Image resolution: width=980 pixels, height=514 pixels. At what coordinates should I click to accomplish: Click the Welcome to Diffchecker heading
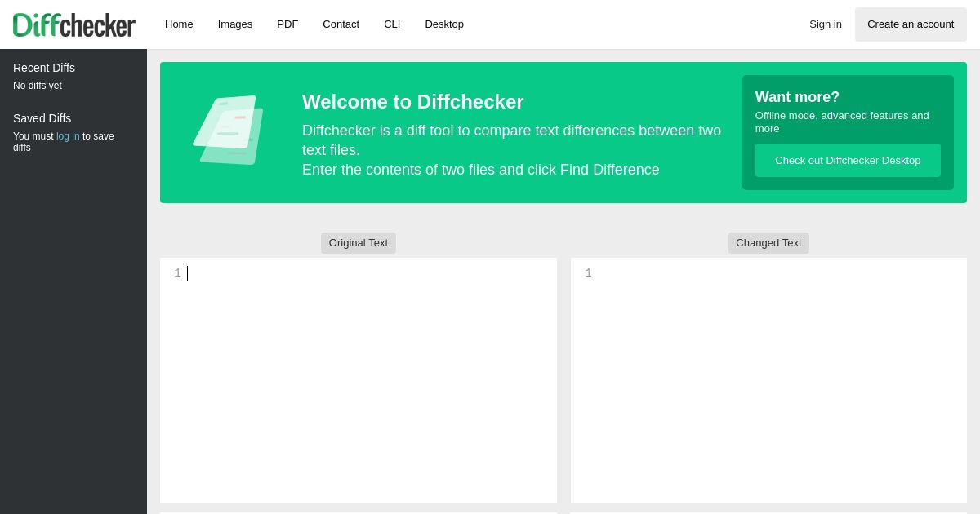tap(413, 102)
